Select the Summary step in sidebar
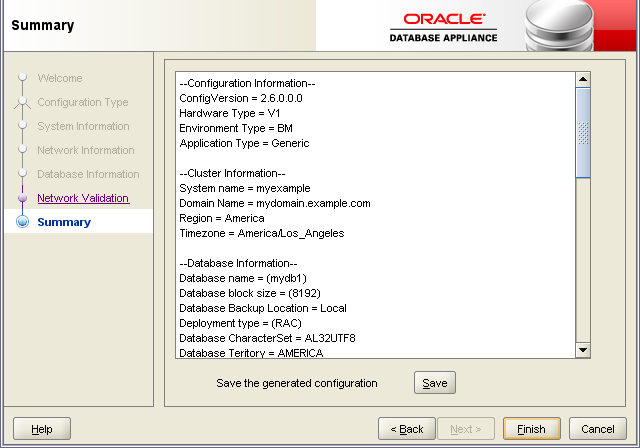640x448 pixels. pyautogui.click(x=64, y=222)
